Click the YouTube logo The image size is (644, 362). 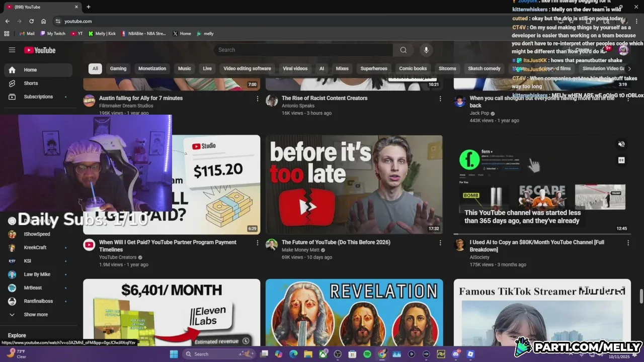(x=40, y=50)
